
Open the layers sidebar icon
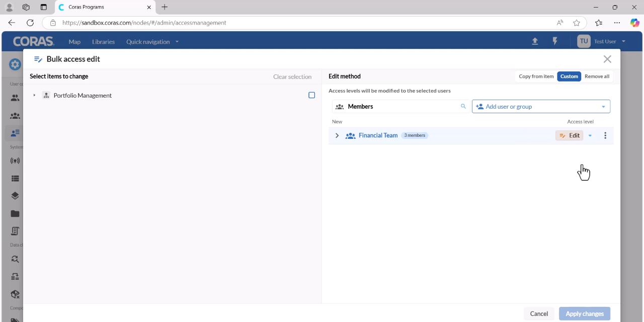(15, 196)
